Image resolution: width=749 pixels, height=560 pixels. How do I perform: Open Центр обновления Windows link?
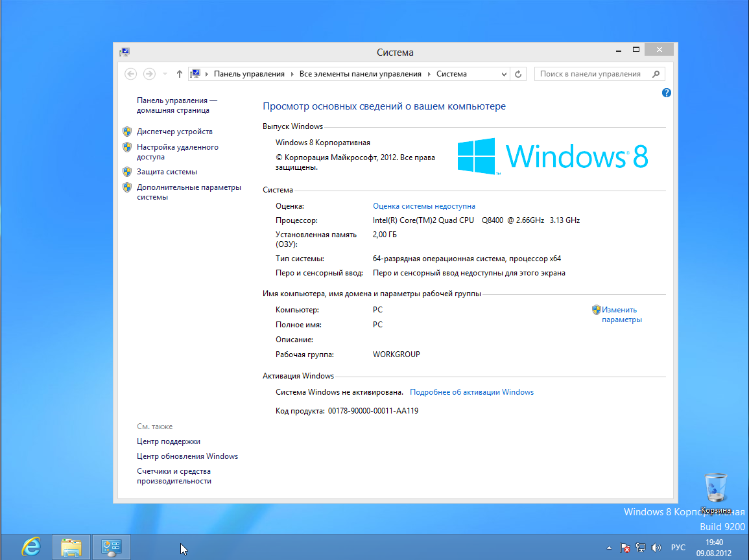click(x=187, y=456)
